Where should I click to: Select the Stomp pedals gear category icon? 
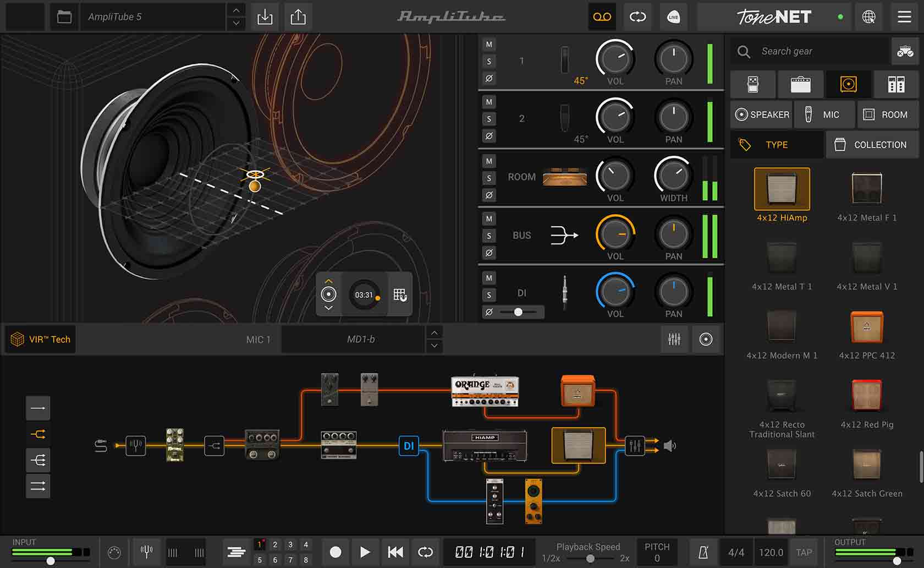[x=753, y=84]
